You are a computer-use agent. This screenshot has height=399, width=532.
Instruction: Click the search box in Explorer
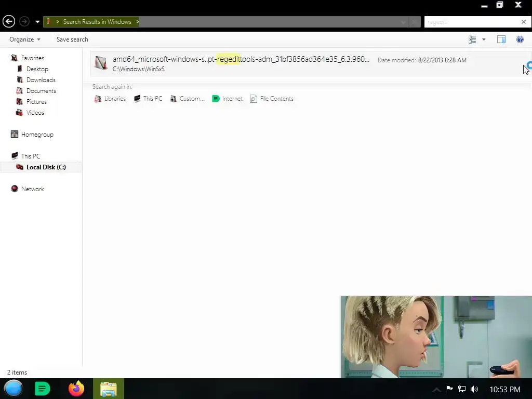(472, 22)
